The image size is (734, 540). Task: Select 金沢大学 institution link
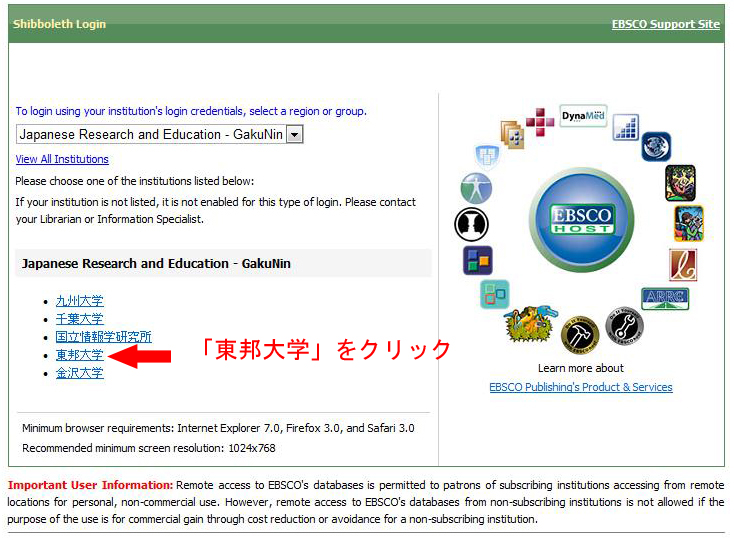pyautogui.click(x=80, y=373)
